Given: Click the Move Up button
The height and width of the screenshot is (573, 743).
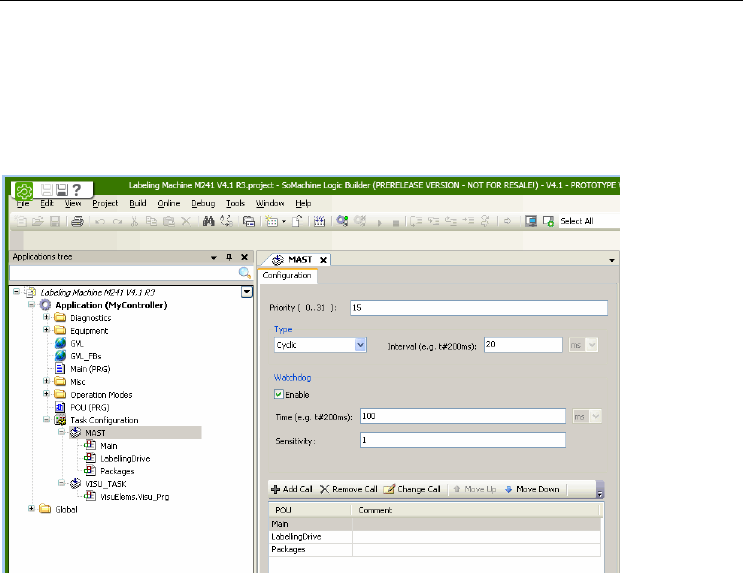Looking at the screenshot, I should click(475, 490).
